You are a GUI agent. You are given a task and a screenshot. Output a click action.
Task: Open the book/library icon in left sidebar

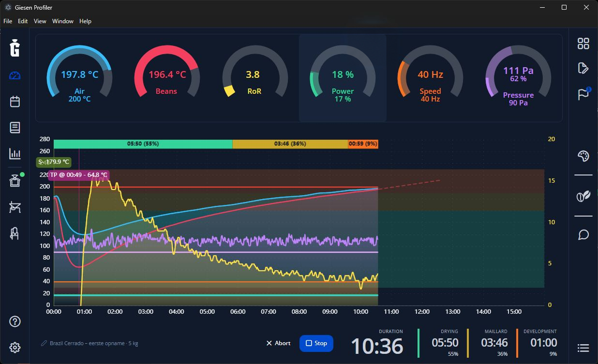pos(15,128)
